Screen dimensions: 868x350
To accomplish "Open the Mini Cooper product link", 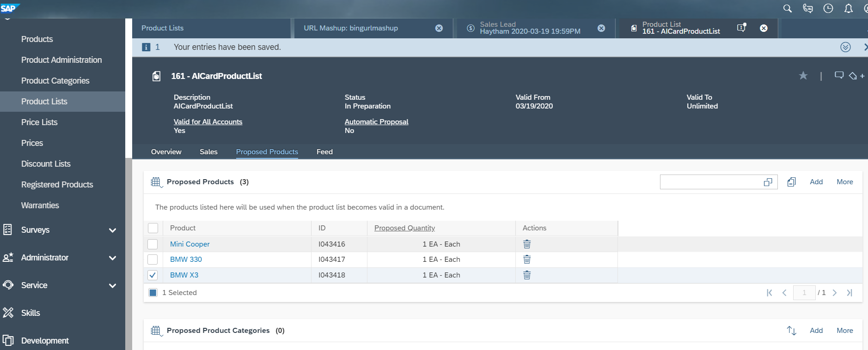I will (190, 244).
